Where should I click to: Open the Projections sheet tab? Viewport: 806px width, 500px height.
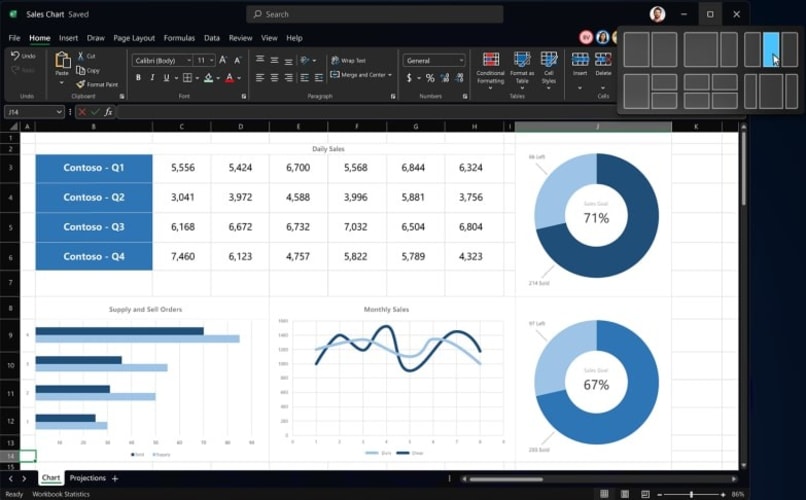tap(87, 478)
